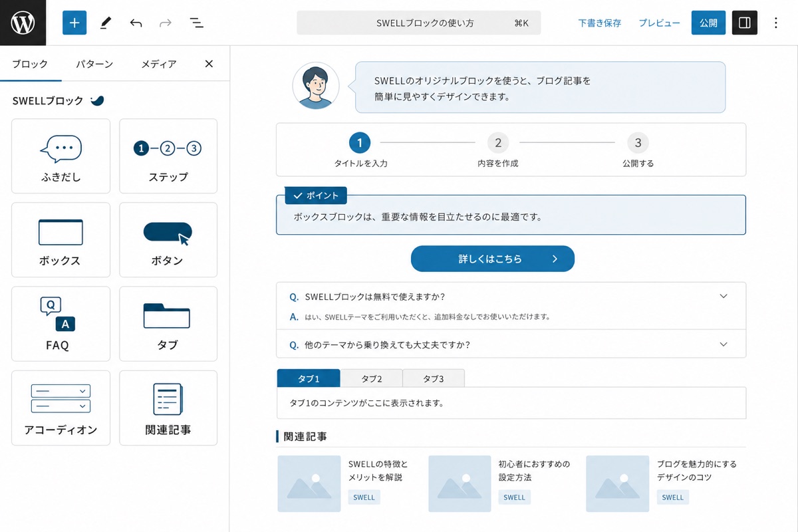
Task: Open the プレビュー preview
Action: point(659,23)
